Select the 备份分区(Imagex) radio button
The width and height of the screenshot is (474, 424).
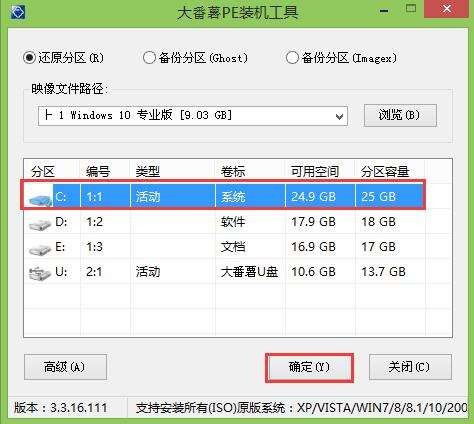(292, 58)
